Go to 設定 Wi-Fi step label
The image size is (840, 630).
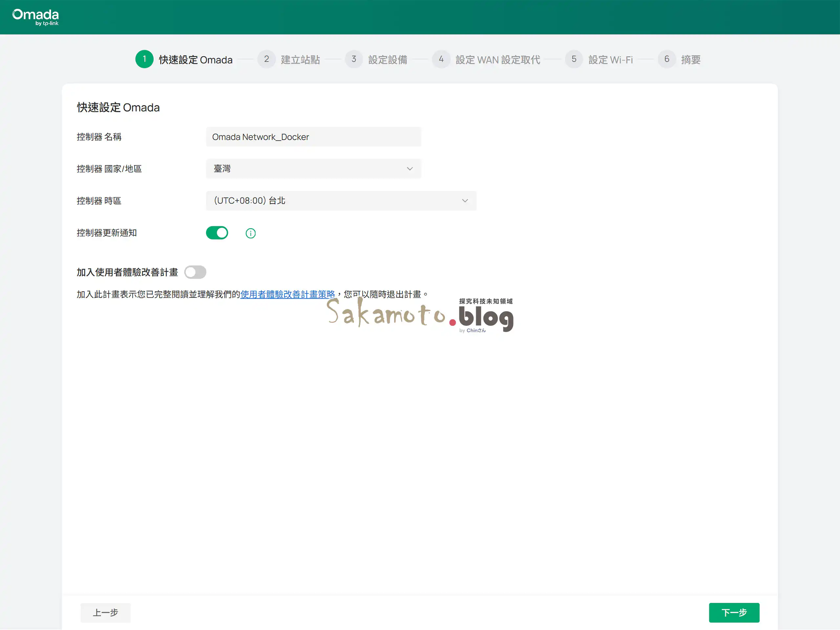(x=610, y=60)
